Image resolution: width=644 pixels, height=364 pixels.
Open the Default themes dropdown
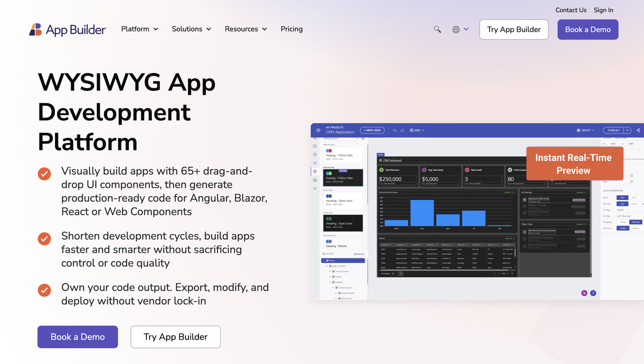pyautogui.click(x=341, y=138)
